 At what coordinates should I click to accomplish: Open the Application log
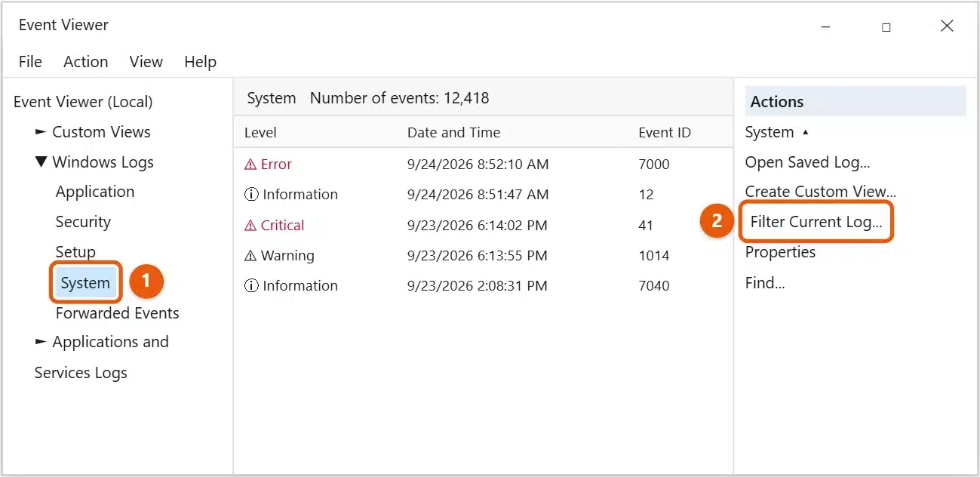(95, 192)
